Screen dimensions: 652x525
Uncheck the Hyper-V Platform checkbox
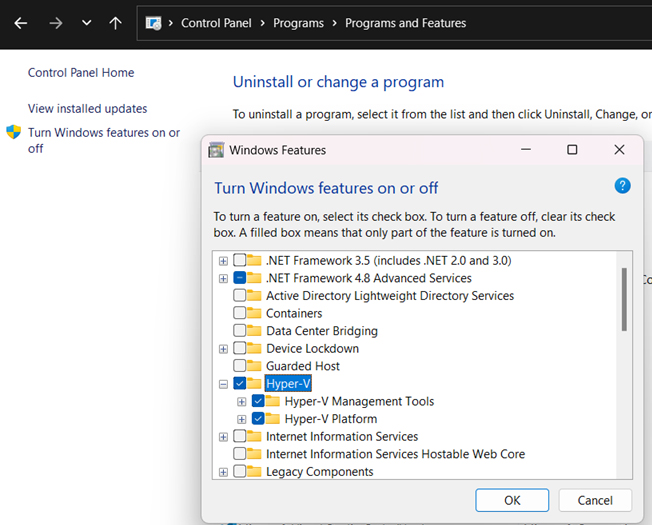pyautogui.click(x=258, y=418)
